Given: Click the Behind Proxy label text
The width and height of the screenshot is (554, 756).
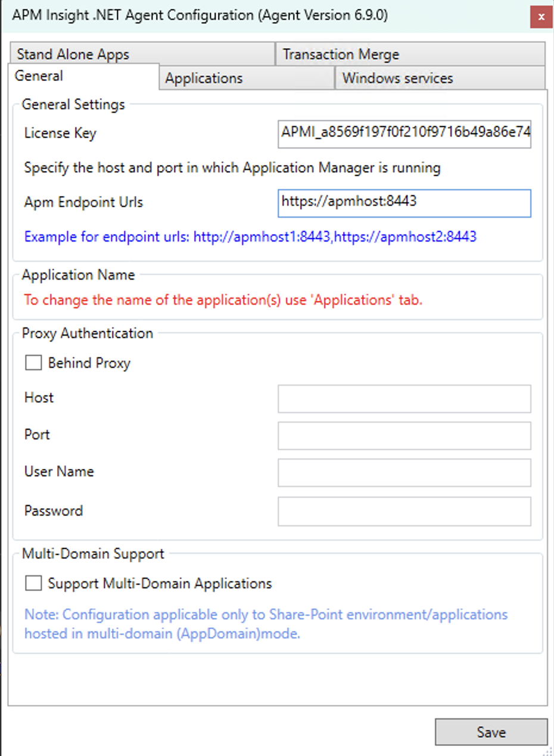Looking at the screenshot, I should 89,362.
